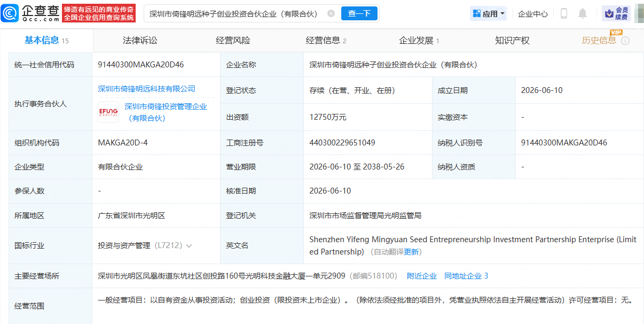
Task: Click the 出资额 value 12750万元
Action: [328, 117]
